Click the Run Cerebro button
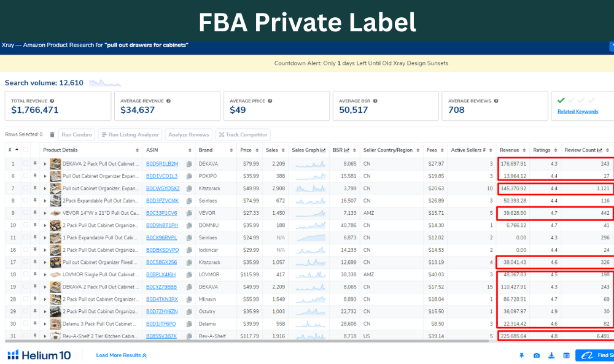The height and width of the screenshot is (364, 614). 77,134
